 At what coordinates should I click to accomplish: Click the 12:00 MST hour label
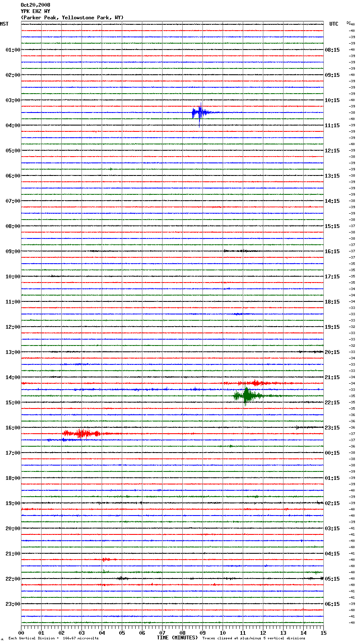13,327
